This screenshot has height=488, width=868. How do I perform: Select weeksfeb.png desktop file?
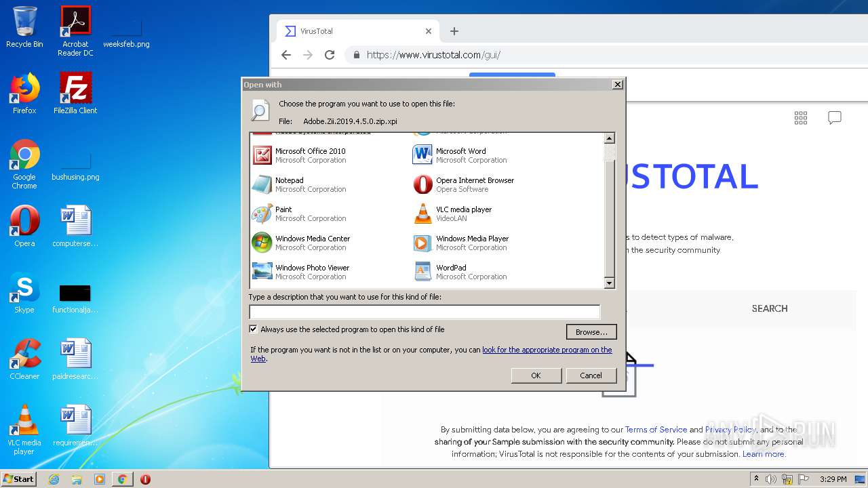point(126,33)
